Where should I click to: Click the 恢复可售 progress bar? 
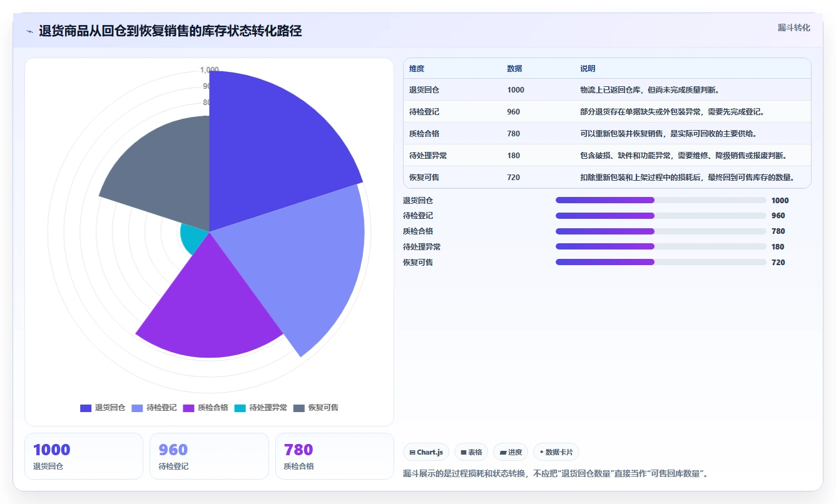click(x=661, y=262)
